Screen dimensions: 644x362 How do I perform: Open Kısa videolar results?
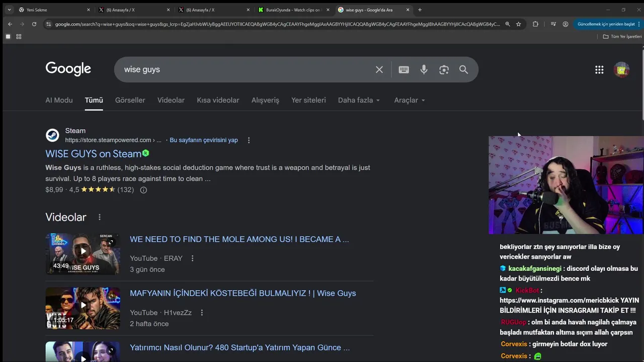(x=218, y=100)
